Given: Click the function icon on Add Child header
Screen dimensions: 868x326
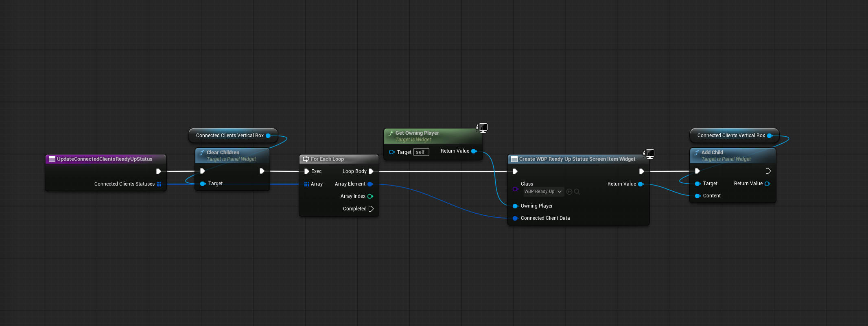Looking at the screenshot, I should pyautogui.click(x=697, y=153).
